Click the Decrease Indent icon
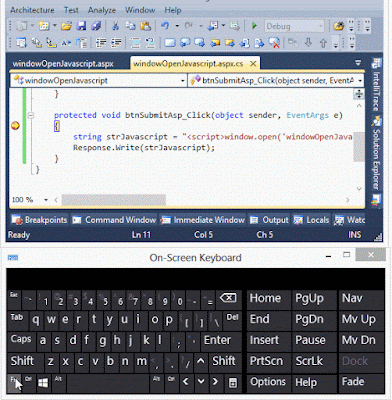This screenshot has height=400, width=392. (x=101, y=43)
